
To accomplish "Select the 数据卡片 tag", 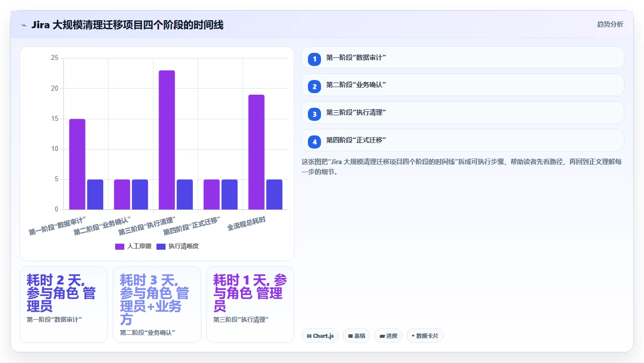I will coord(425,336).
